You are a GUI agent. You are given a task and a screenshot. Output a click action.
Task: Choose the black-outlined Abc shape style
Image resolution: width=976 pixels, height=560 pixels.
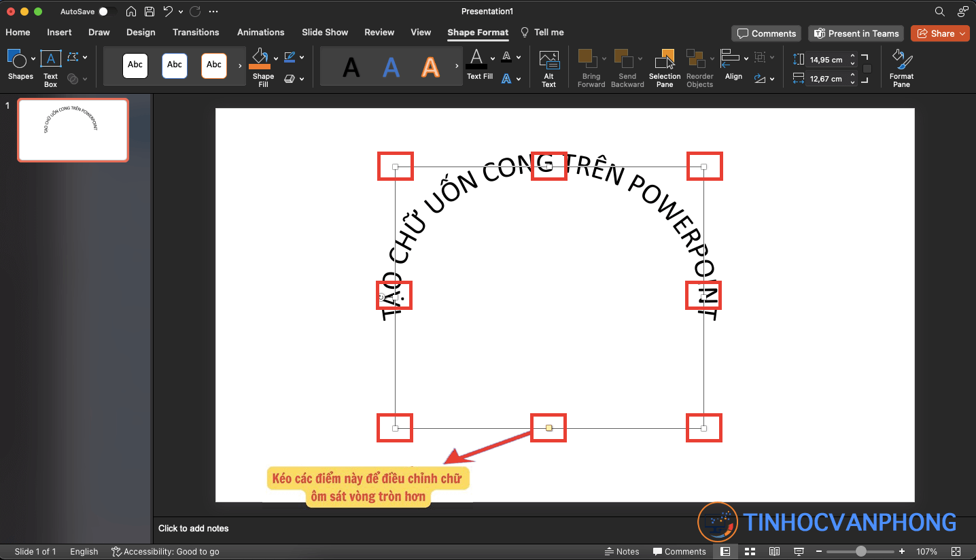135,65
